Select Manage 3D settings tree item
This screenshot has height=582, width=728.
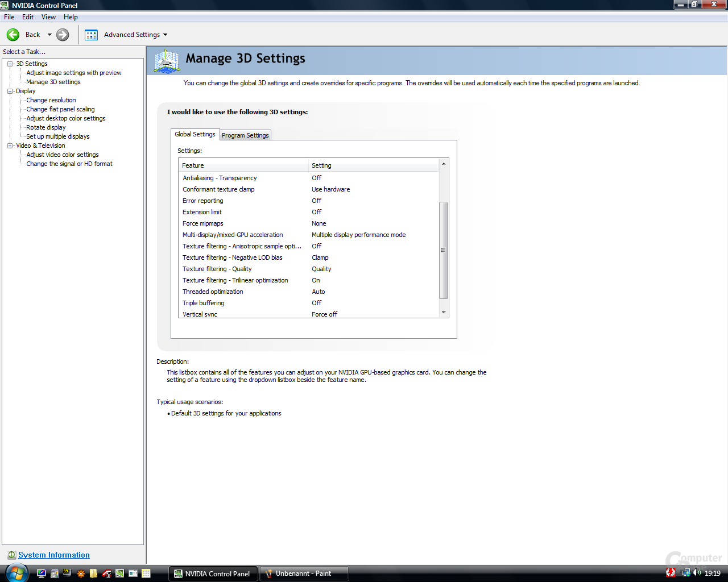click(53, 82)
